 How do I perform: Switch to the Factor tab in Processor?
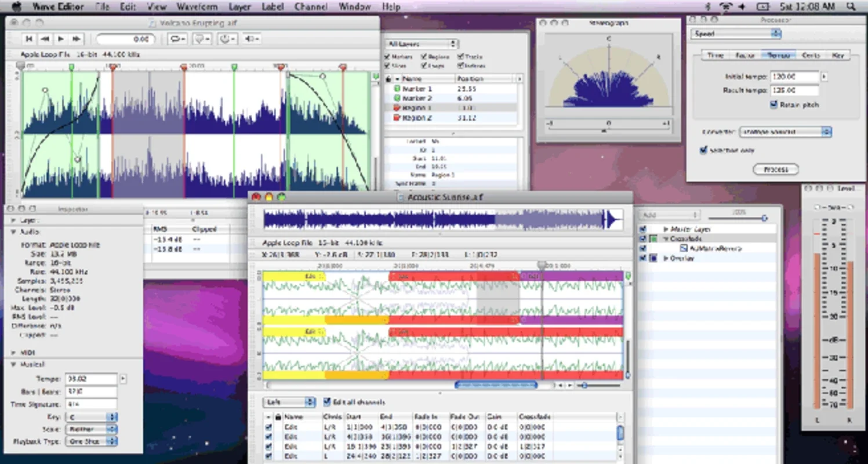745,55
